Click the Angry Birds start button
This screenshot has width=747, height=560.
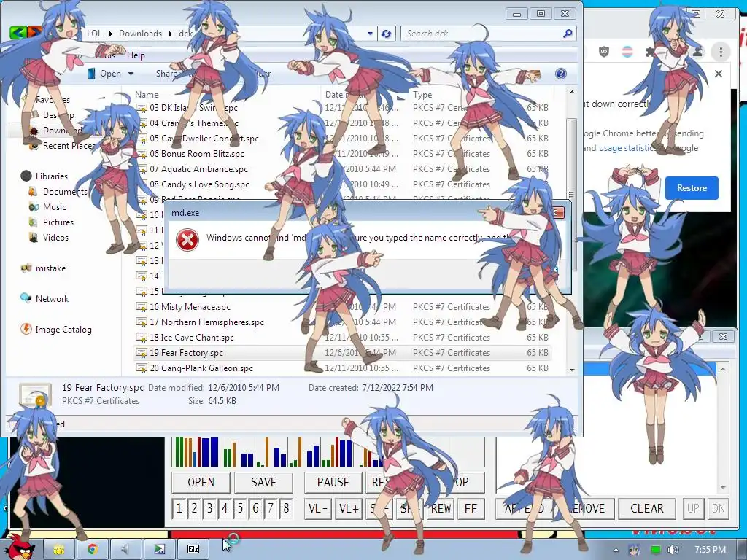(x=19, y=545)
